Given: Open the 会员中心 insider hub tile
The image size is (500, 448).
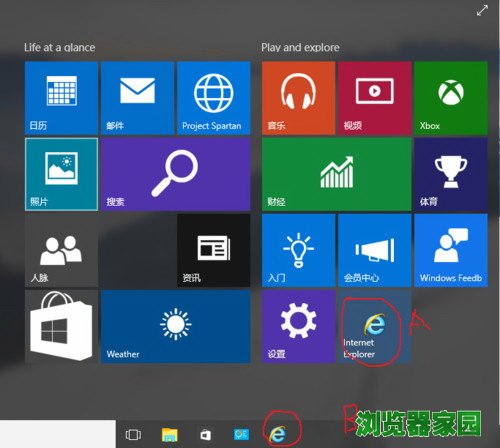Looking at the screenshot, I should pyautogui.click(x=375, y=250).
